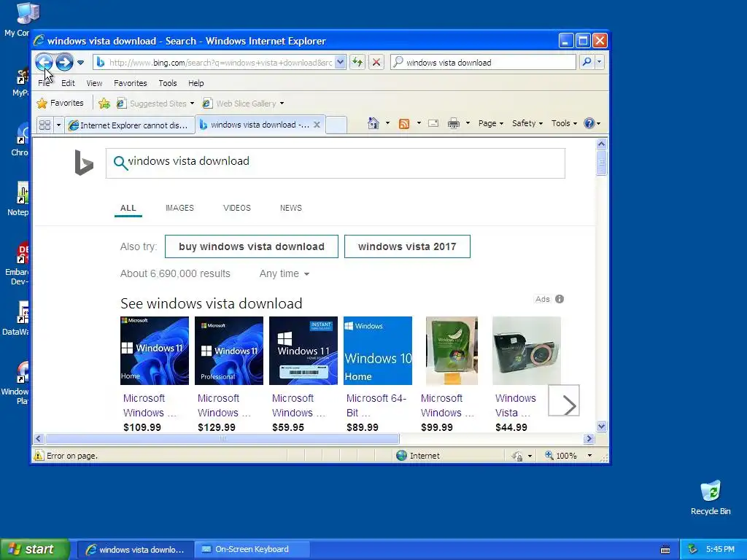This screenshot has height=560, width=747.
Task: Click the next arrow in shopping carousel
Action: [x=564, y=400]
